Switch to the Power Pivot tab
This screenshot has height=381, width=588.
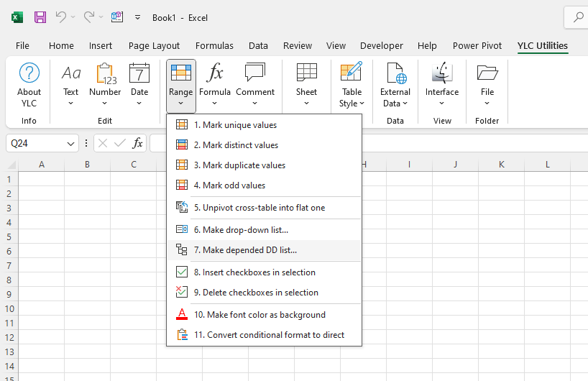coord(477,45)
